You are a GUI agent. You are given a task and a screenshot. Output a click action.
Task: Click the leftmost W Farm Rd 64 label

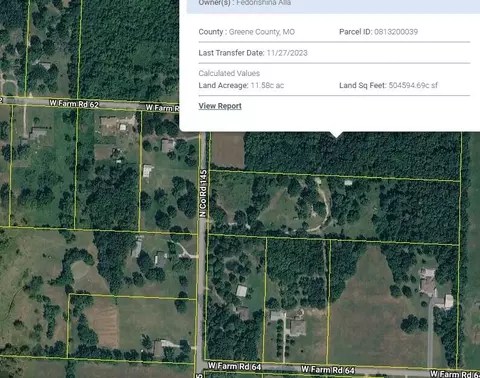pyautogui.click(x=235, y=366)
